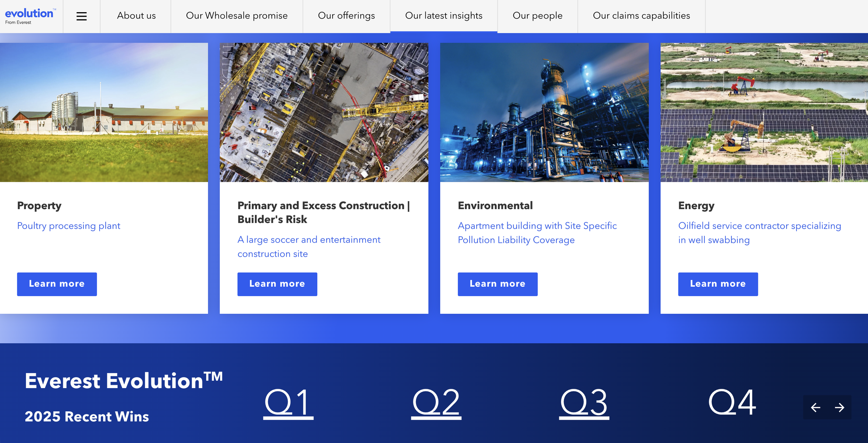Click the previous arrow in carousel
Screen dimensions: 868x443
pos(815,407)
